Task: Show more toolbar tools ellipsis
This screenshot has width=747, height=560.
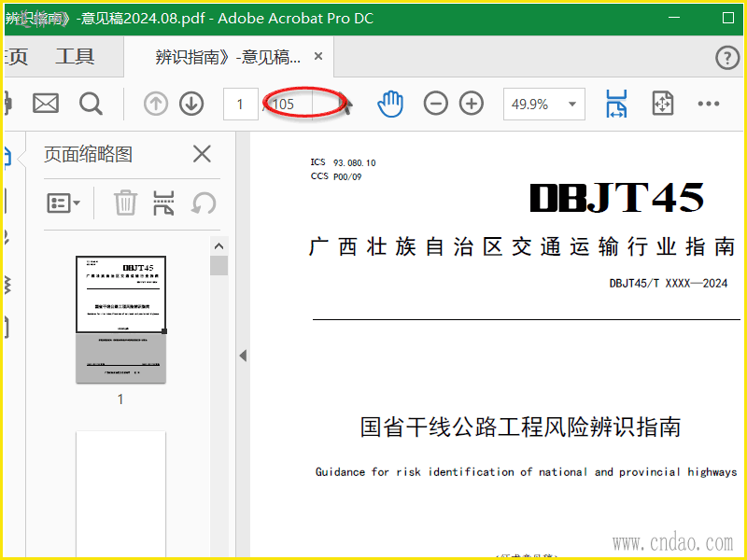Action: click(709, 104)
